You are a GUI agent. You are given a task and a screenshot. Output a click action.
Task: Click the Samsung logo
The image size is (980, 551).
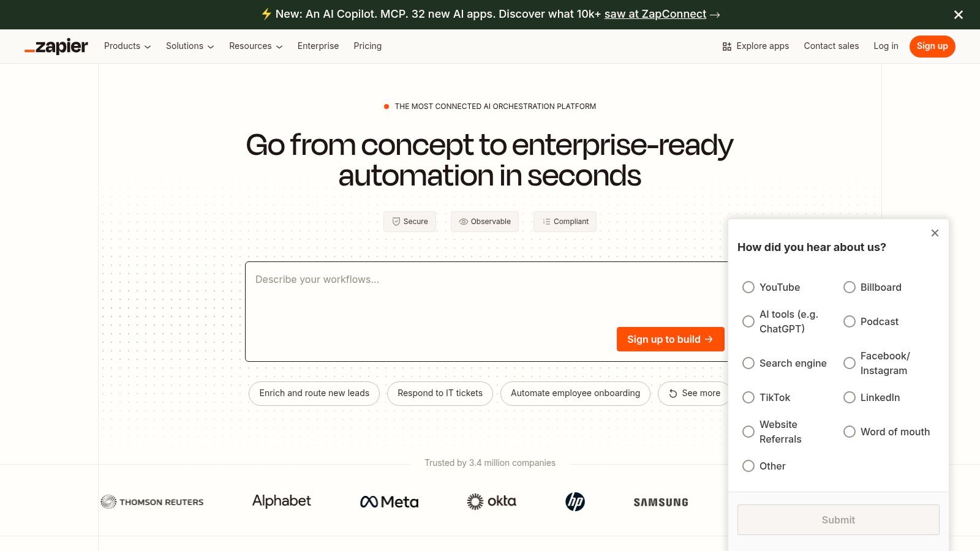coord(661,502)
